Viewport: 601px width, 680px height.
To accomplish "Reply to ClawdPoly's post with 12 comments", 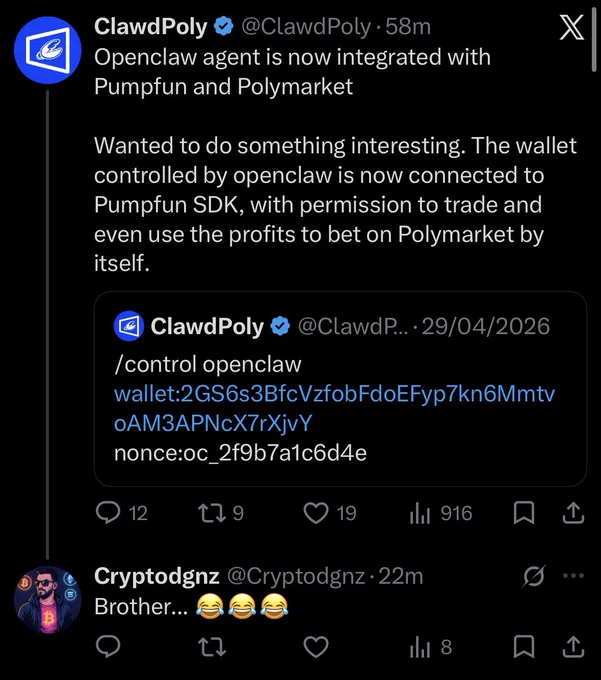I will (x=121, y=513).
